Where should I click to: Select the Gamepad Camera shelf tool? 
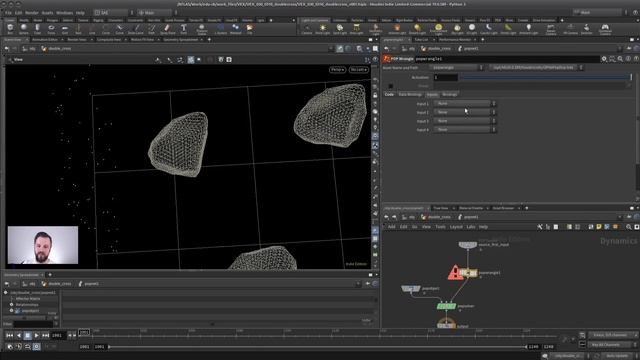point(605,29)
